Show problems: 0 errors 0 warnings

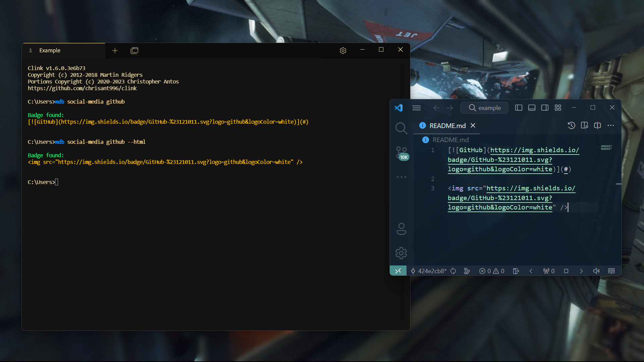[492, 271]
